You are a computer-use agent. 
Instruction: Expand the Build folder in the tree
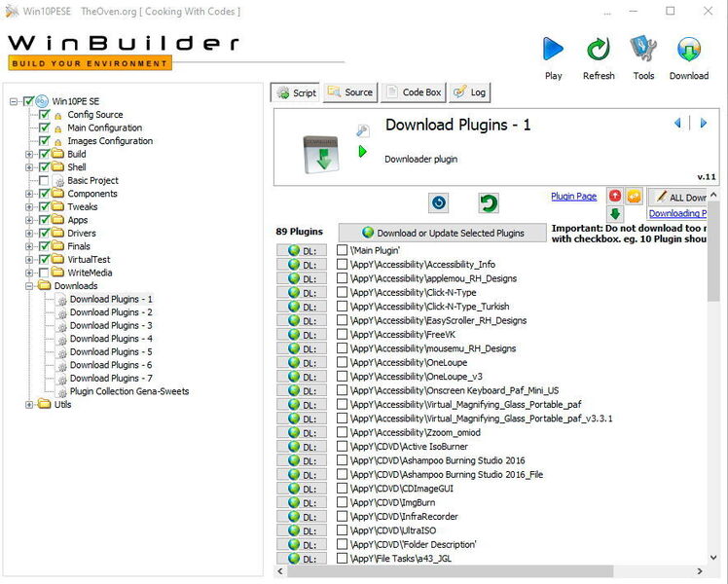(x=29, y=154)
